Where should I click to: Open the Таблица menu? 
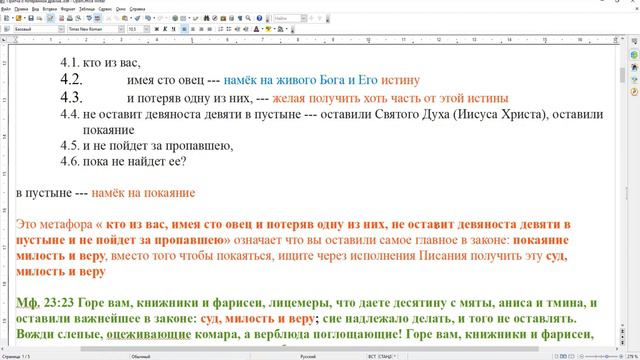click(x=87, y=9)
